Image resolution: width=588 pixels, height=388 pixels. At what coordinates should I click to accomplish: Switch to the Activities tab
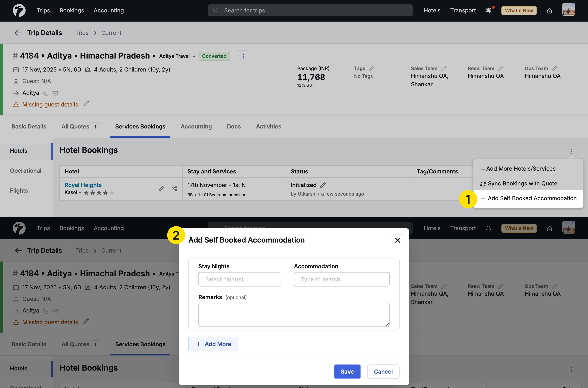point(268,126)
